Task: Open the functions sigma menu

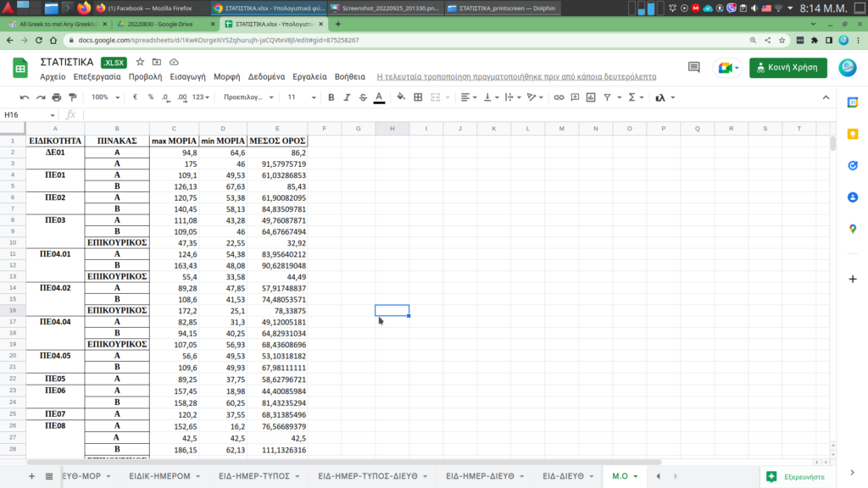Action: point(636,97)
